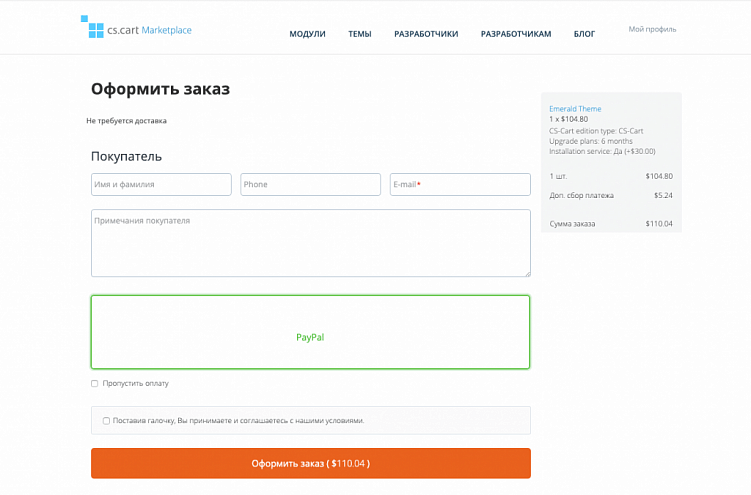Click the Примечания покупателя text area
Viewport: 751px width, 495px height.
[311, 243]
